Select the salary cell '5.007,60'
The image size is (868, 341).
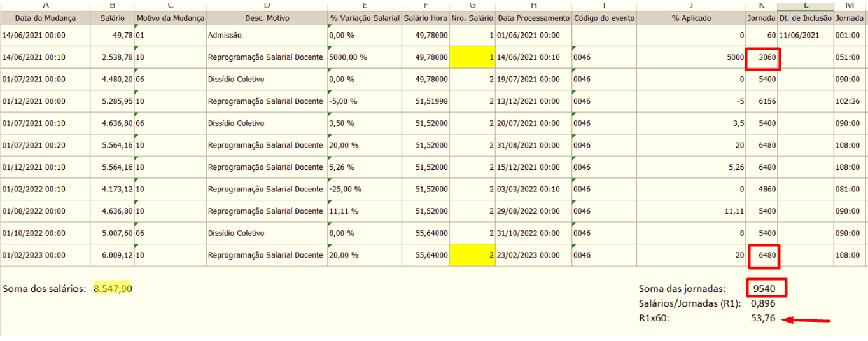pyautogui.click(x=113, y=233)
